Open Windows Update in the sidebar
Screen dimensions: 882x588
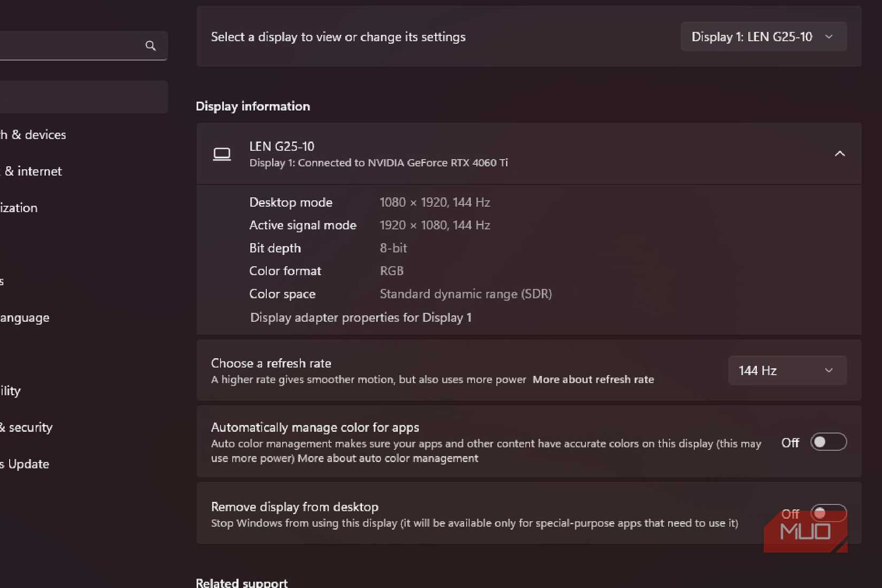(x=25, y=464)
